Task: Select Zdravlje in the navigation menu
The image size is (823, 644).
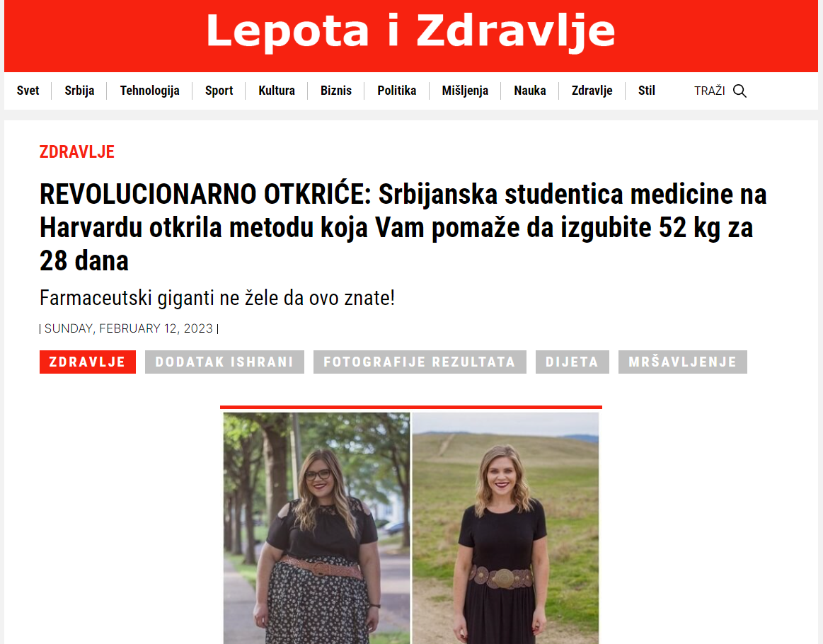Action: pos(592,91)
